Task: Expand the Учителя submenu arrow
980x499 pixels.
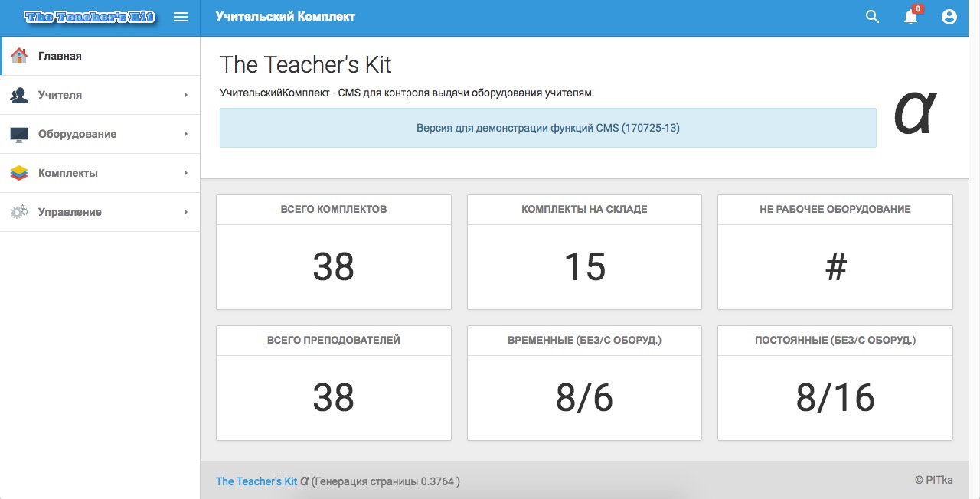Action: [x=186, y=95]
